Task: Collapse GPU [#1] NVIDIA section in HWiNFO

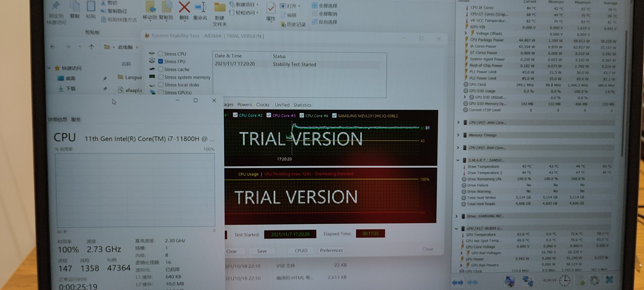Action: [x=456, y=228]
